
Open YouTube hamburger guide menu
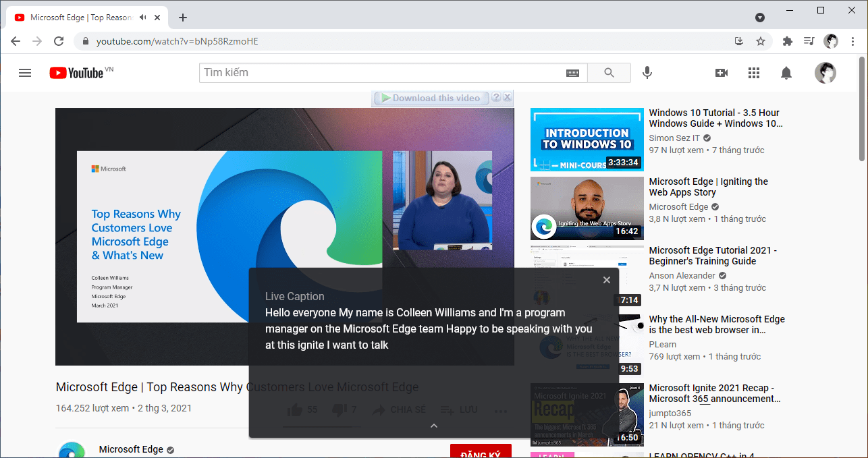pyautogui.click(x=25, y=73)
